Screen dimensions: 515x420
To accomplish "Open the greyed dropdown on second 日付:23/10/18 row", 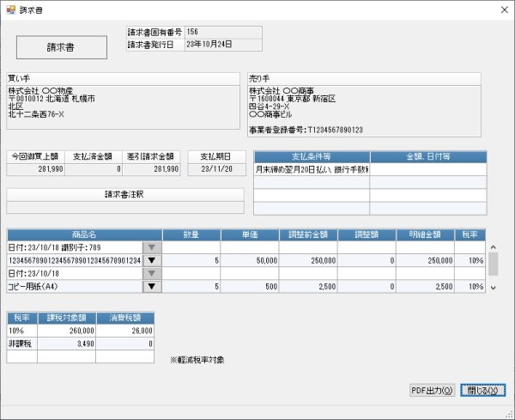I will coord(152,273).
